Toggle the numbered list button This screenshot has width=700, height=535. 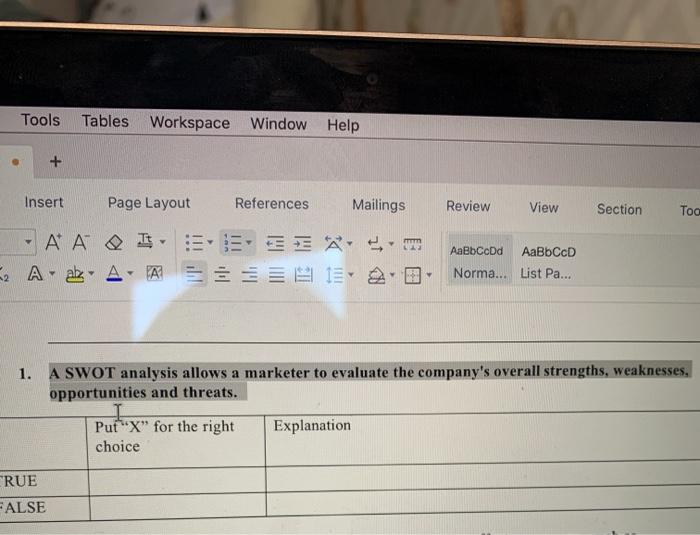233,242
